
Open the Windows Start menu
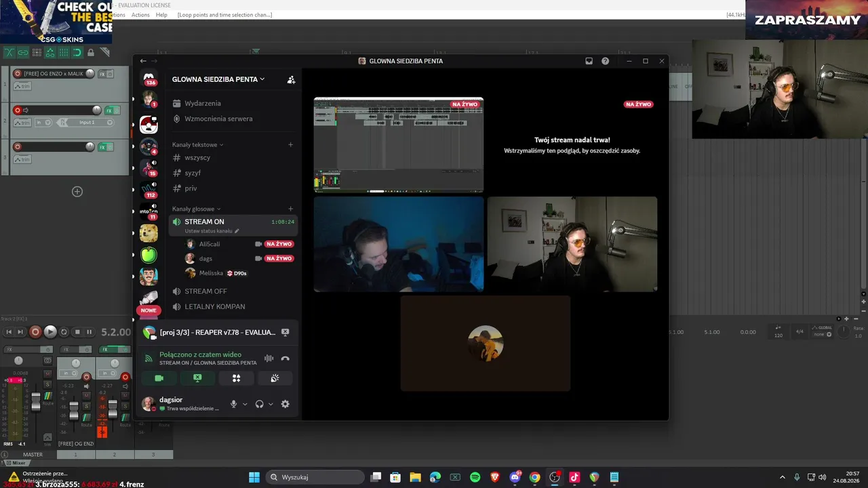254,477
